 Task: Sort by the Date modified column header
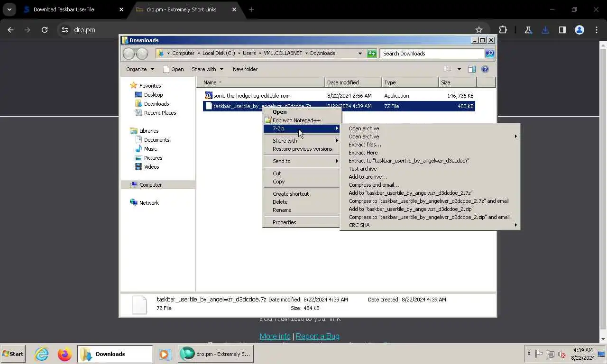(353, 82)
